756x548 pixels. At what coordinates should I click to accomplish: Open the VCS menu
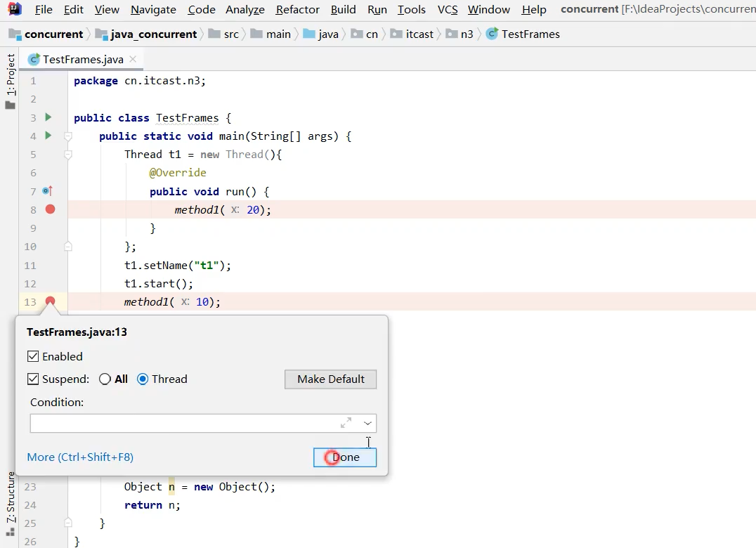pyautogui.click(x=448, y=9)
